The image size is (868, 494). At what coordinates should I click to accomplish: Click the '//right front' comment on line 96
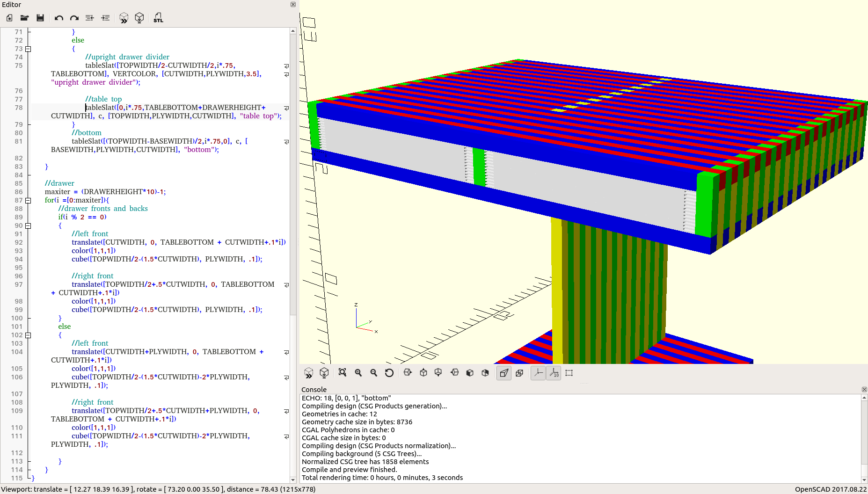93,276
